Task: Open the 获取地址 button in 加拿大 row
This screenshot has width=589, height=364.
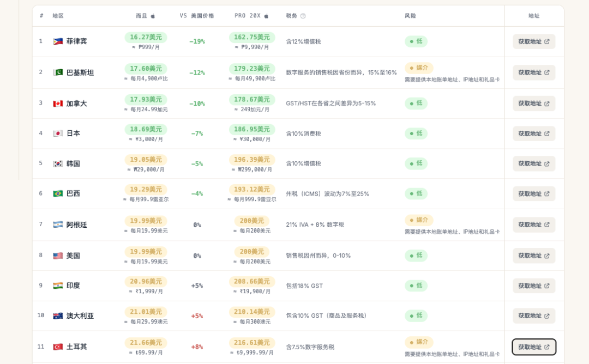Action: 534,104
